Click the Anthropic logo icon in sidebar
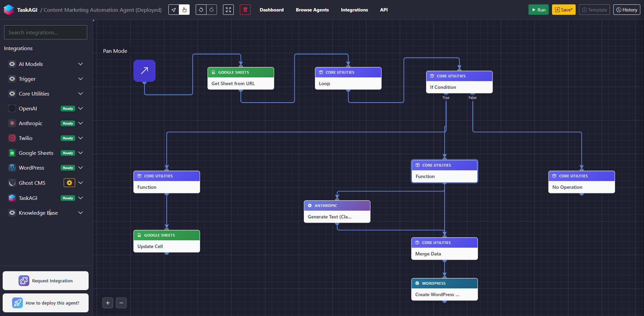The width and height of the screenshot is (644, 316). (x=12, y=123)
